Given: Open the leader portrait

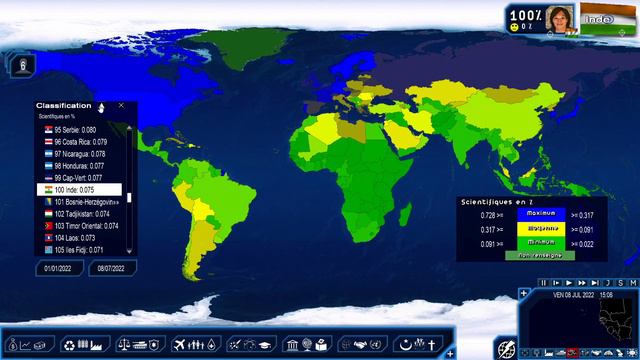Looking at the screenshot, I should click(x=560, y=19).
